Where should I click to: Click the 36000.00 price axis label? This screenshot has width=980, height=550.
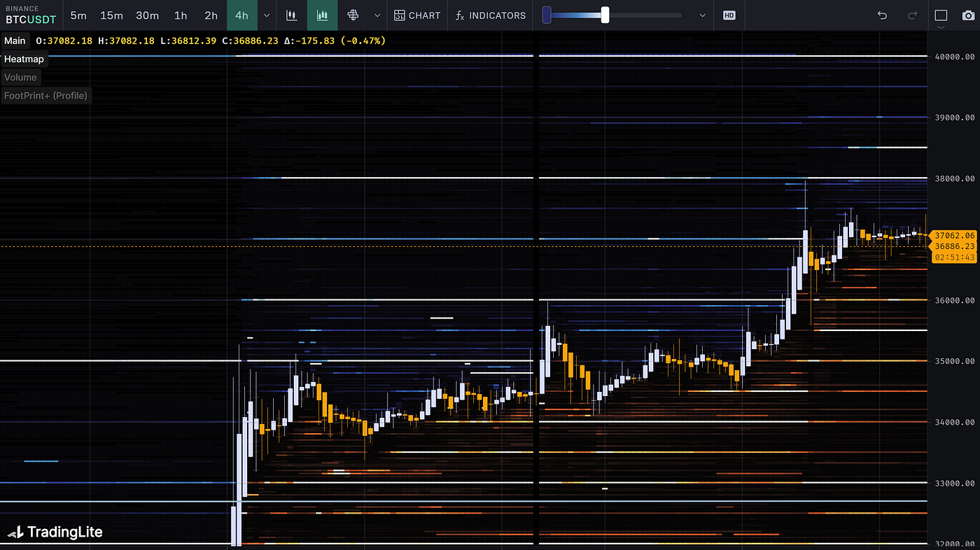[955, 300]
